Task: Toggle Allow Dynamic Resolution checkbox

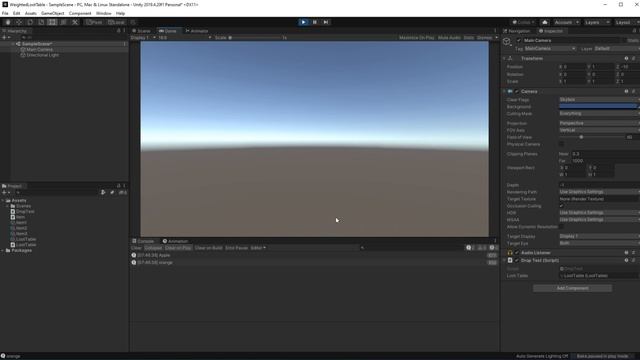Action: coord(561,227)
